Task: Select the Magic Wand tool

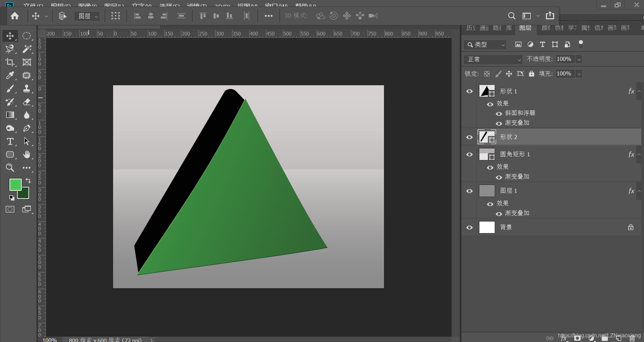Action: pos(26,49)
